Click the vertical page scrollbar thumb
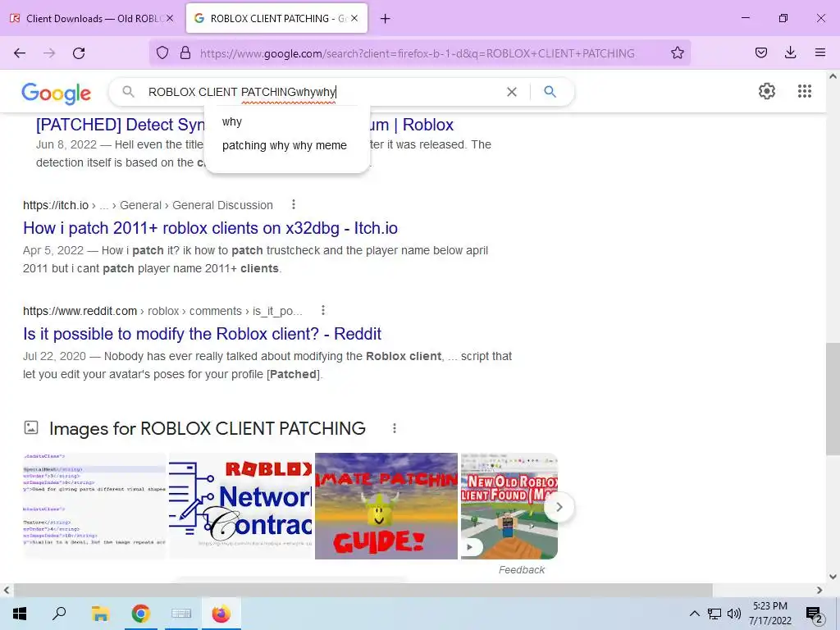The height and width of the screenshot is (630, 840). [x=833, y=398]
